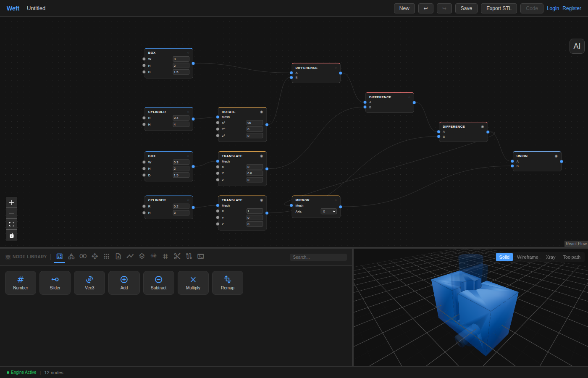Open the Mirror node Axis dropdown
The image size is (588, 378).
coord(329,211)
